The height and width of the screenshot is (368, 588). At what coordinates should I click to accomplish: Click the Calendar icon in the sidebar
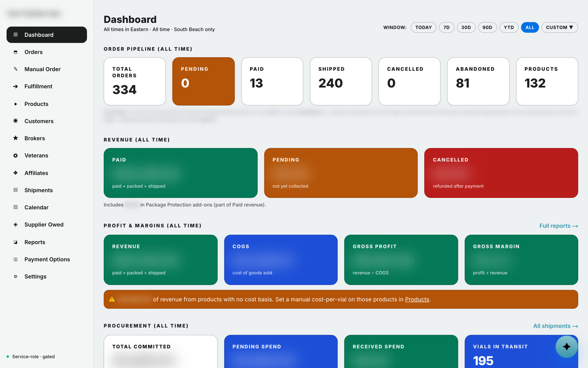15,207
